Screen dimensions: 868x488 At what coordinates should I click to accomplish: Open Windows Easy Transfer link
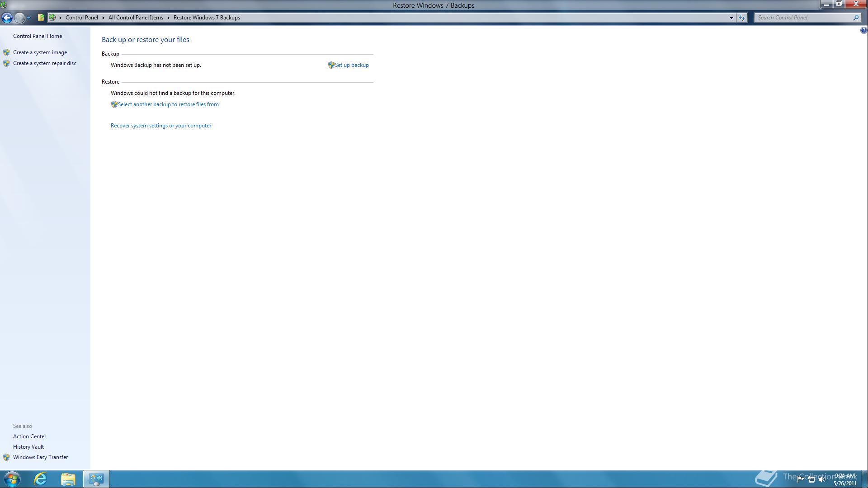coord(40,457)
